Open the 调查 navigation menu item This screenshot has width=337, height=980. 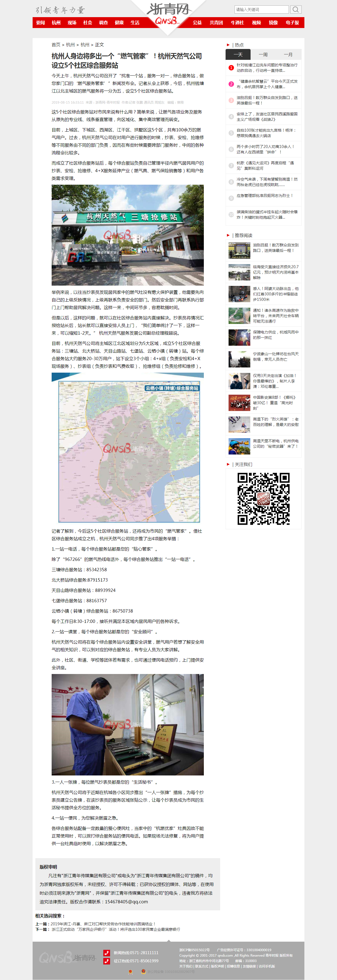tap(103, 23)
